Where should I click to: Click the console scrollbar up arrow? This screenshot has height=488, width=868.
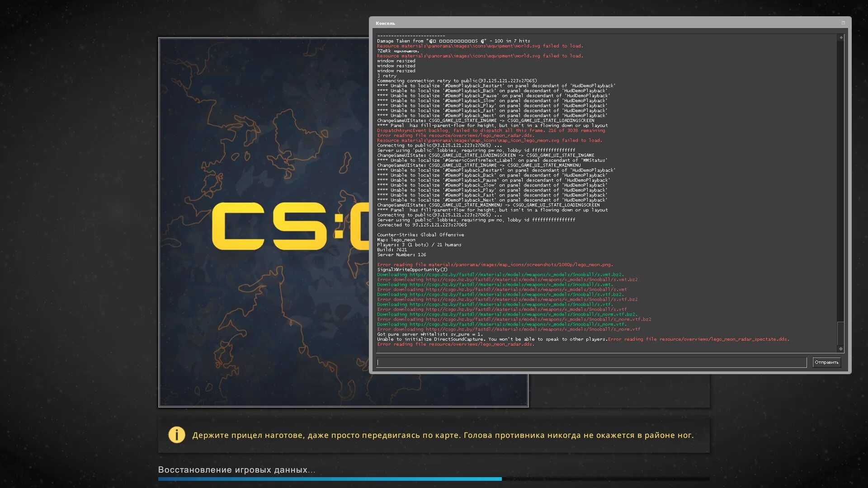tap(841, 38)
